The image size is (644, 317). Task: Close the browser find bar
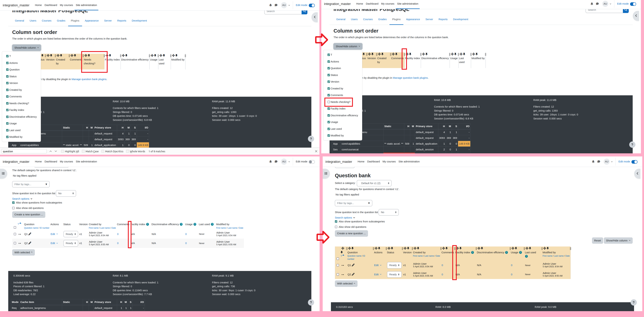click(316, 151)
